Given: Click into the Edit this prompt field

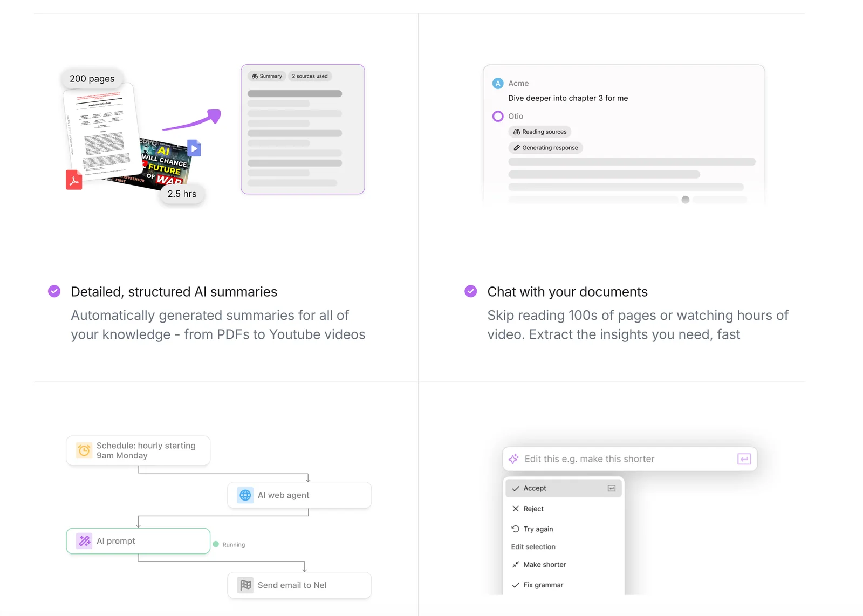Looking at the screenshot, I should (x=626, y=459).
